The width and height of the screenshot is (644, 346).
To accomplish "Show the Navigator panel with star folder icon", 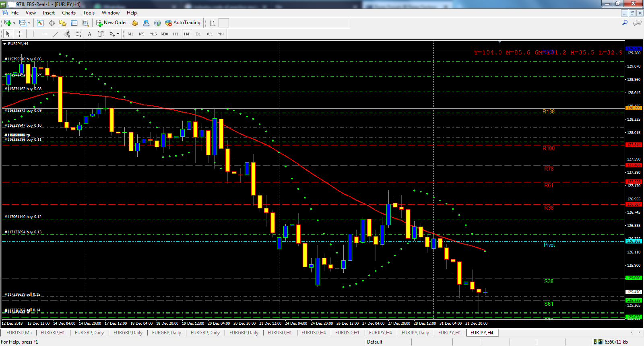I will (63, 23).
